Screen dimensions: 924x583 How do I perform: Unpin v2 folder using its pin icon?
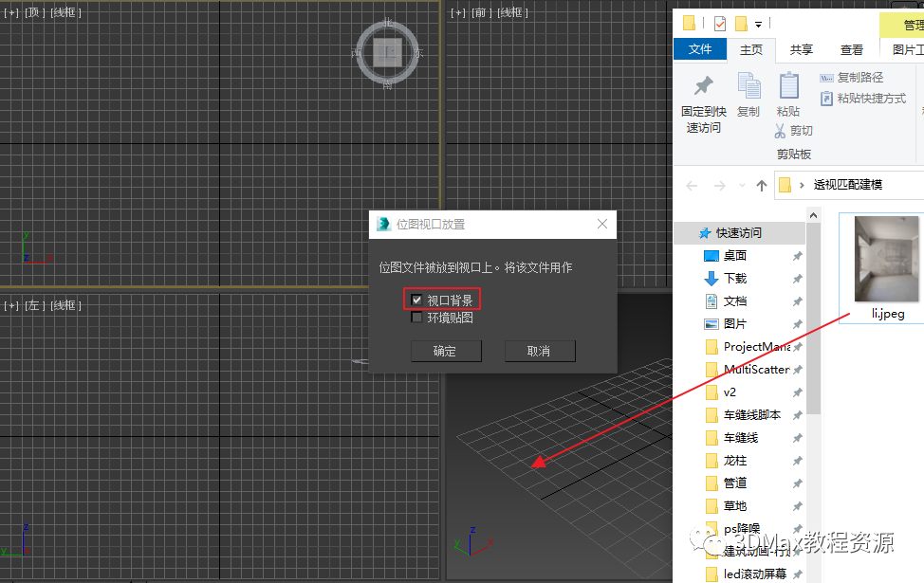[x=797, y=392]
